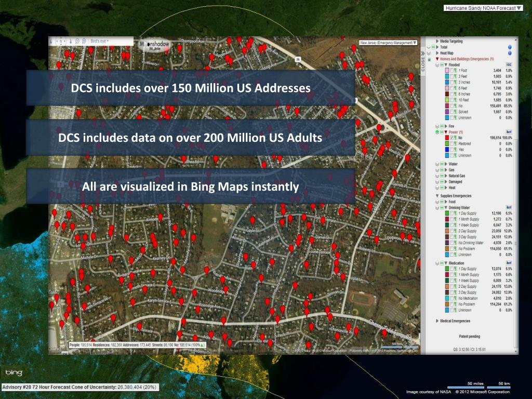Click the Advisory #28 forecast cone status text

(79, 387)
